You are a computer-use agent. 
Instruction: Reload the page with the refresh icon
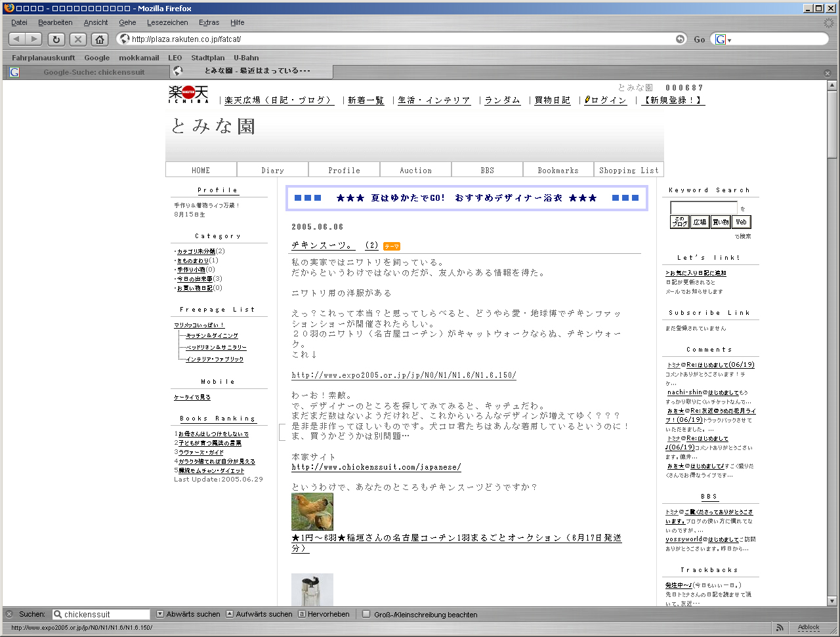pyautogui.click(x=56, y=39)
